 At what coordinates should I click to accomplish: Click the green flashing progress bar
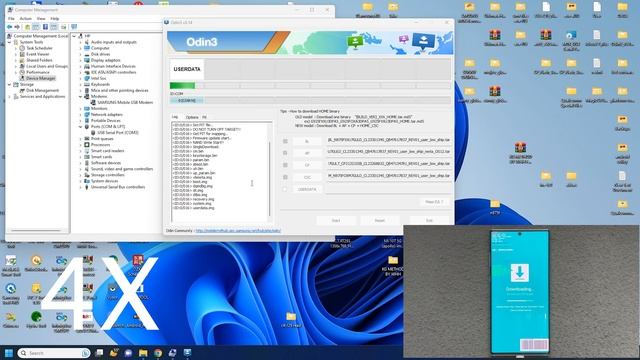tap(182, 86)
